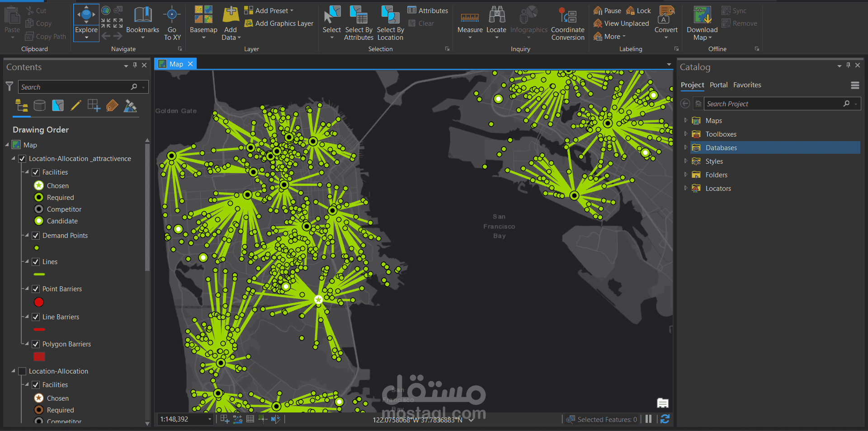Click Pause in the Labeling group
This screenshot has height=431, width=868.
[607, 10]
